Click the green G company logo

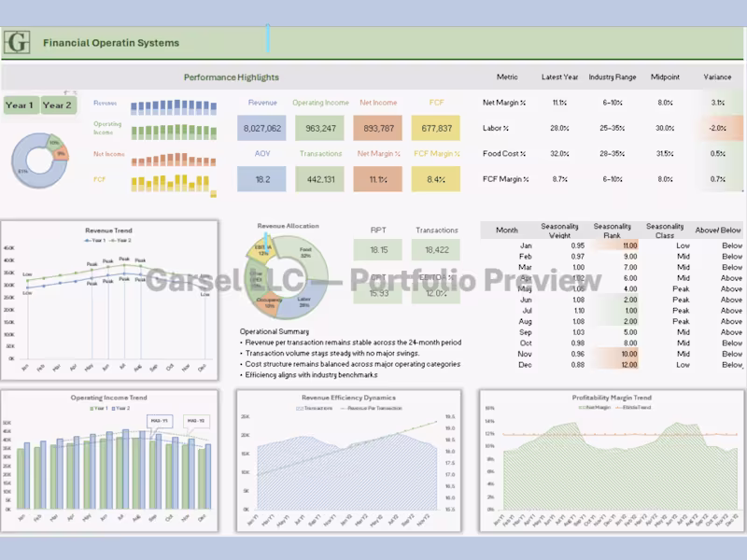[17, 41]
